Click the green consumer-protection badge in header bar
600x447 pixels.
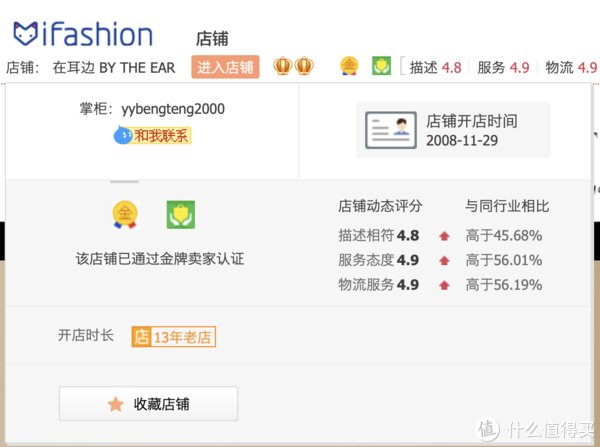(382, 66)
